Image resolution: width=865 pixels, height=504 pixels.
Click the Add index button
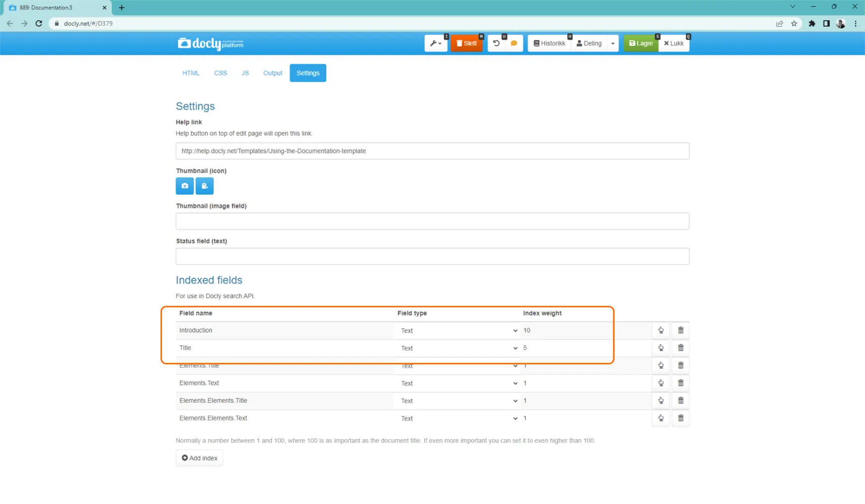[199, 458]
